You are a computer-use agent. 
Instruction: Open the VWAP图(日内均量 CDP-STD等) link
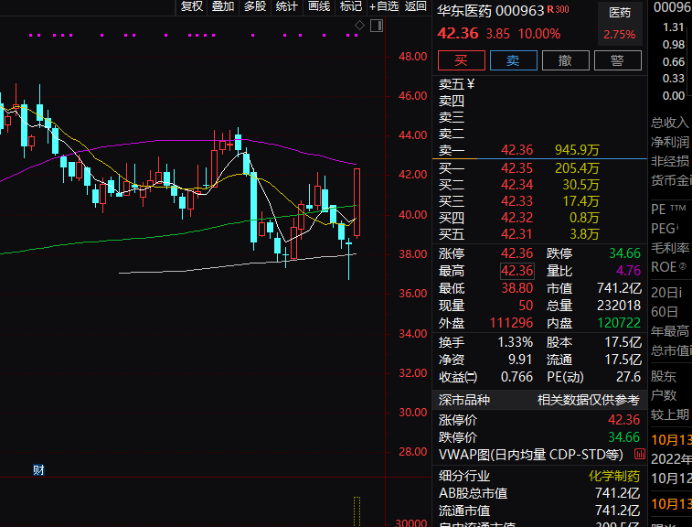[x=531, y=454]
